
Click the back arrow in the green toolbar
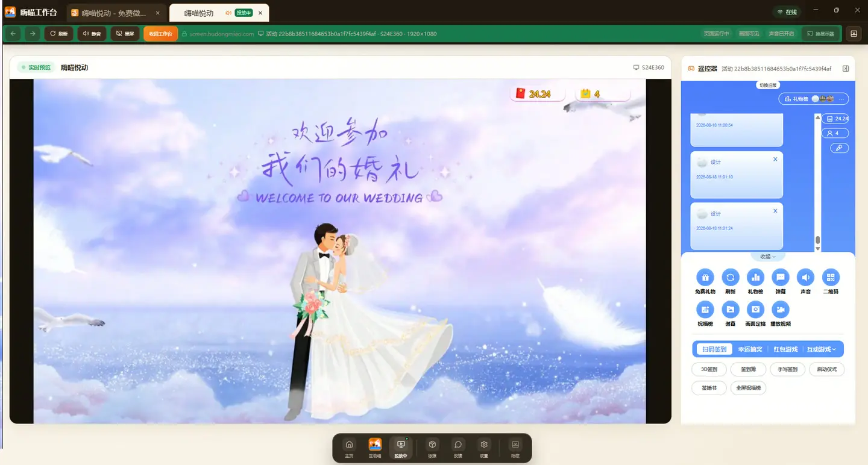pyautogui.click(x=14, y=34)
